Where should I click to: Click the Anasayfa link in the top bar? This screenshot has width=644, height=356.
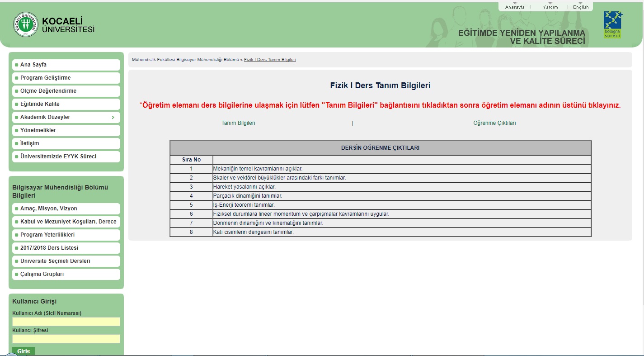point(515,7)
